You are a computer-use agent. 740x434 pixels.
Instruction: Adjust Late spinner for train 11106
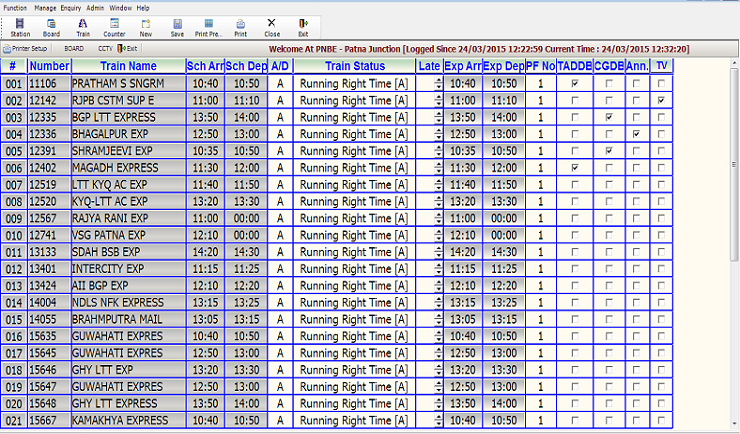(x=438, y=84)
